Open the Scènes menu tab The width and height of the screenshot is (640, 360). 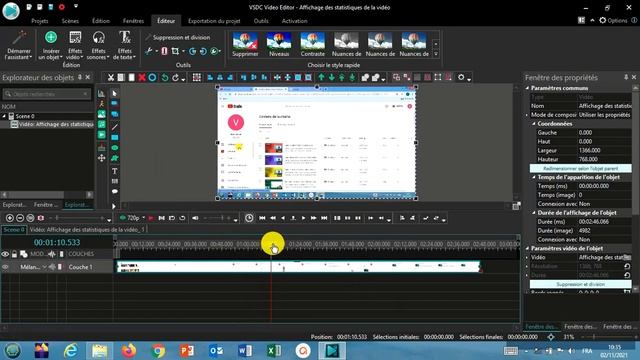pos(70,21)
